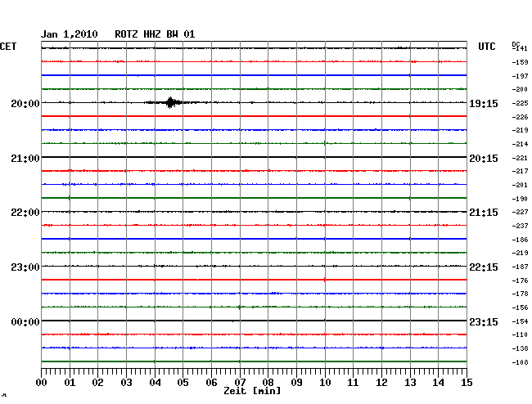This screenshot has height=404, width=532.
Task: Click minute-axis tick label '00'
Action: (x=42, y=382)
